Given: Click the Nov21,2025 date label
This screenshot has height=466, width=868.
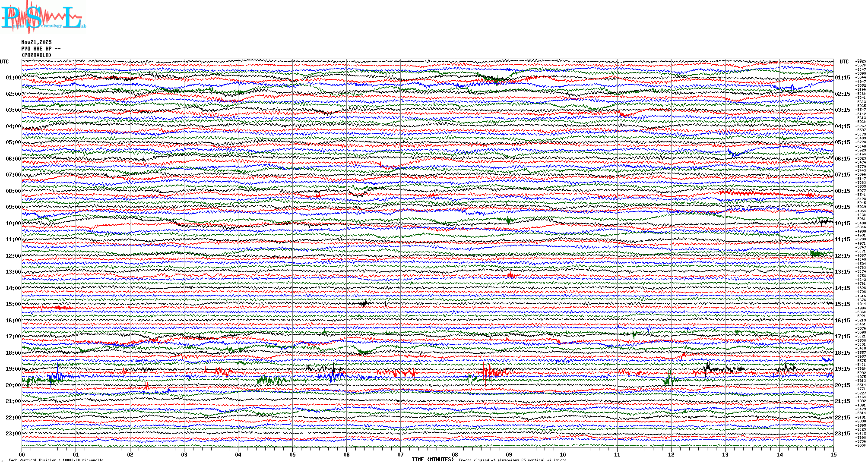Looking at the screenshot, I should 36,42.
